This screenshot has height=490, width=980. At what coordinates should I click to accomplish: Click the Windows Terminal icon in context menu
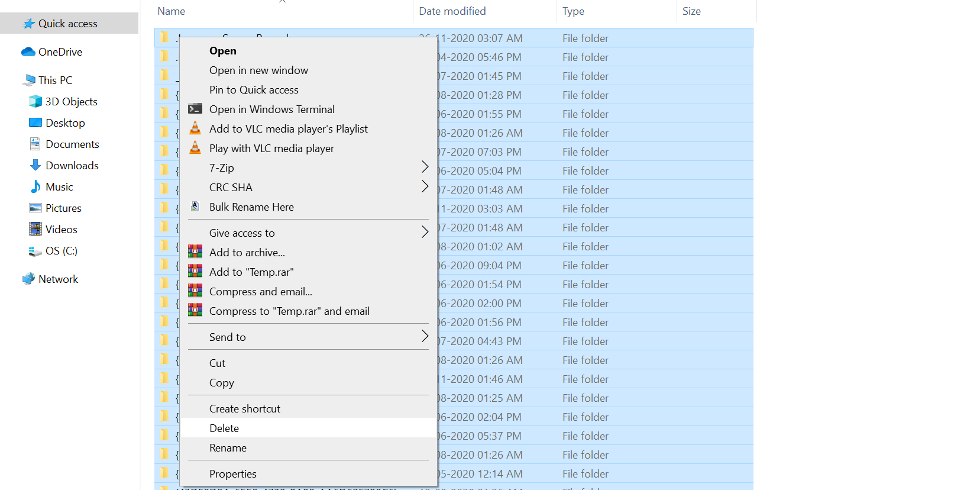pos(195,109)
